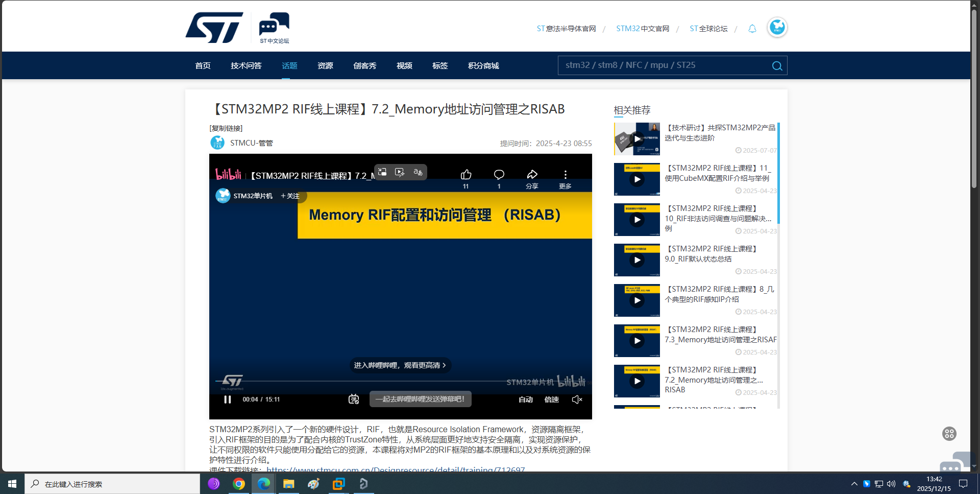Click the taskbar clock showing 13:42
Screen dimensions: 980x494
point(934,484)
